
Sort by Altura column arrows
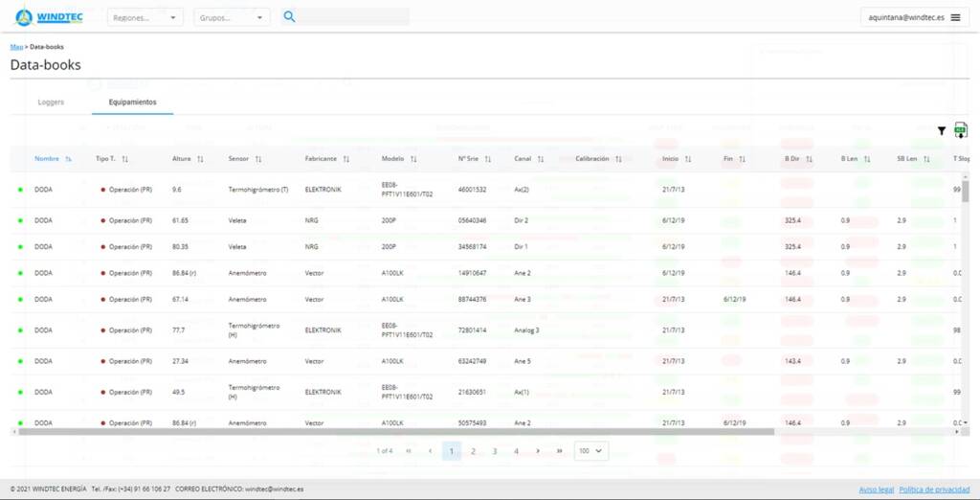[x=200, y=159]
